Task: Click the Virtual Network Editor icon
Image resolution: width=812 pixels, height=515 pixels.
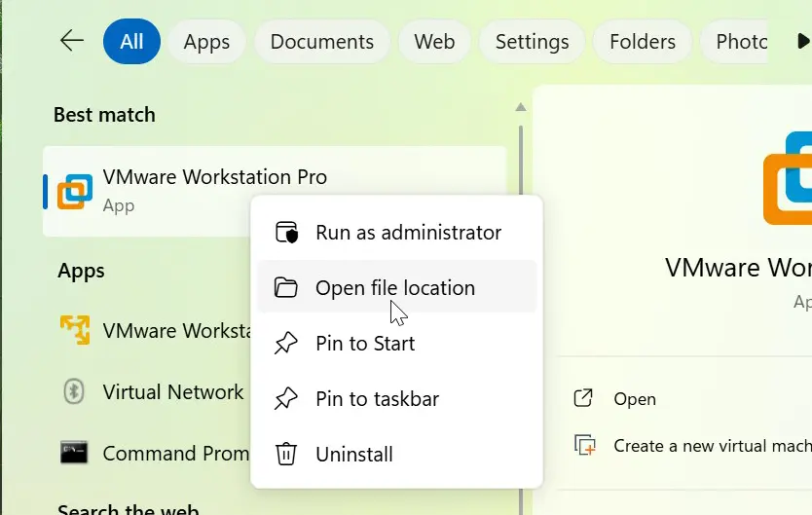Action: (74, 392)
